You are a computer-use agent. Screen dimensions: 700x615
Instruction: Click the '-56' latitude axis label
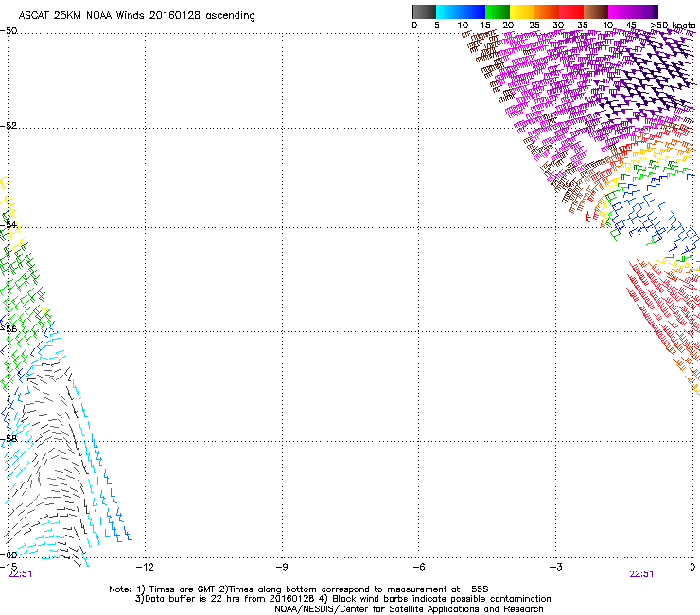[9, 329]
